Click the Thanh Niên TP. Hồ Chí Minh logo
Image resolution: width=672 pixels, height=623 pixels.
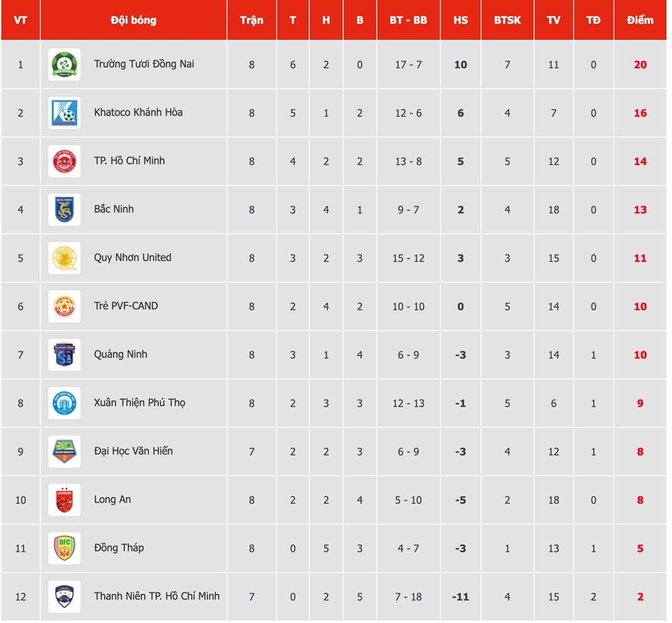click(65, 597)
